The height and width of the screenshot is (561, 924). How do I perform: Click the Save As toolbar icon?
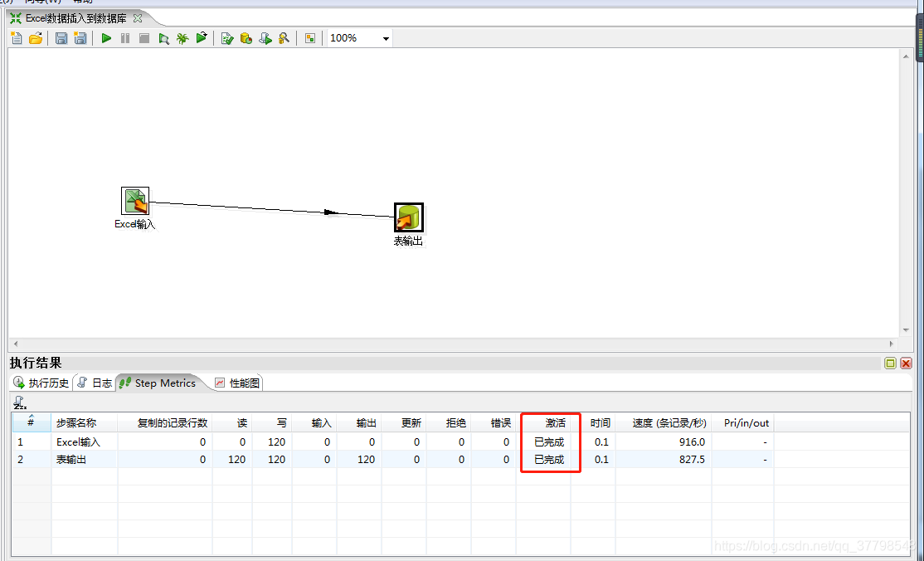click(80, 38)
